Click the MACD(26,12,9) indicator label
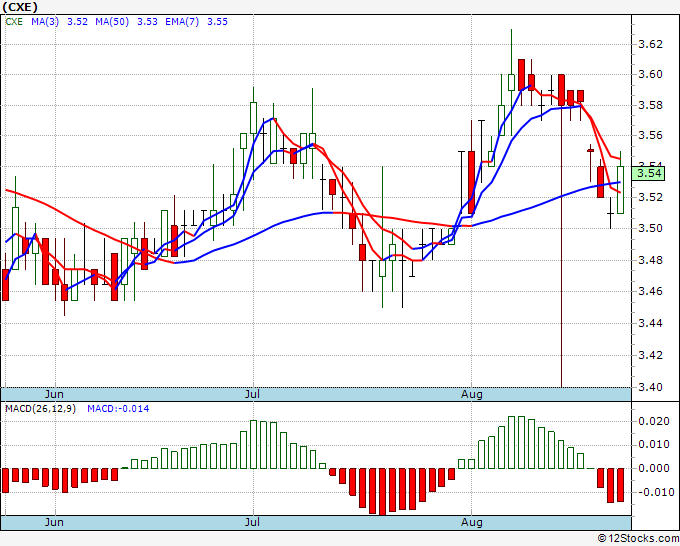 pyautogui.click(x=40, y=409)
